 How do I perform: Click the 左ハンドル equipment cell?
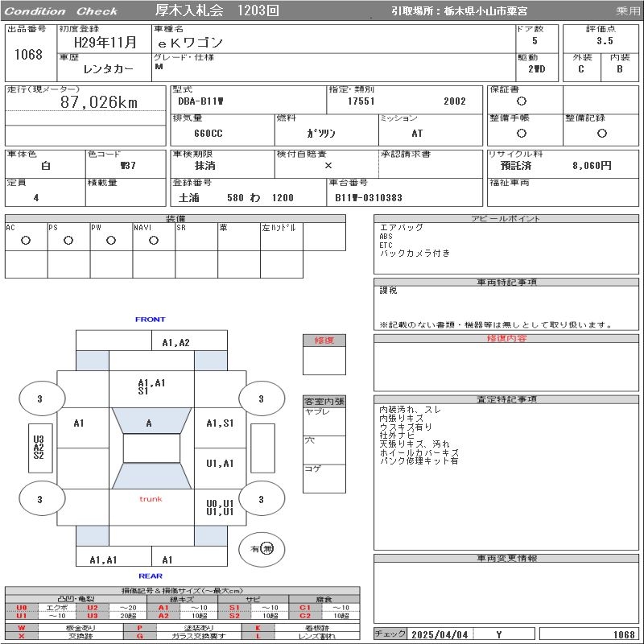coord(282,237)
